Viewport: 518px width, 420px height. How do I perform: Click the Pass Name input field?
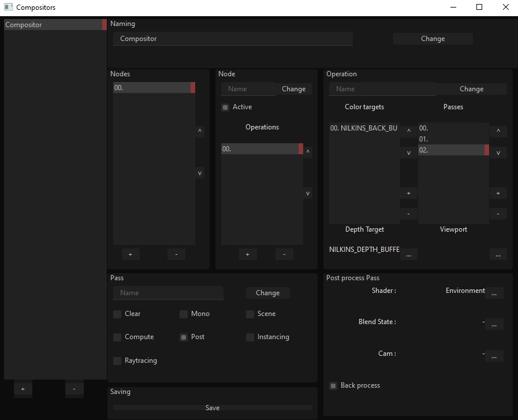point(168,293)
